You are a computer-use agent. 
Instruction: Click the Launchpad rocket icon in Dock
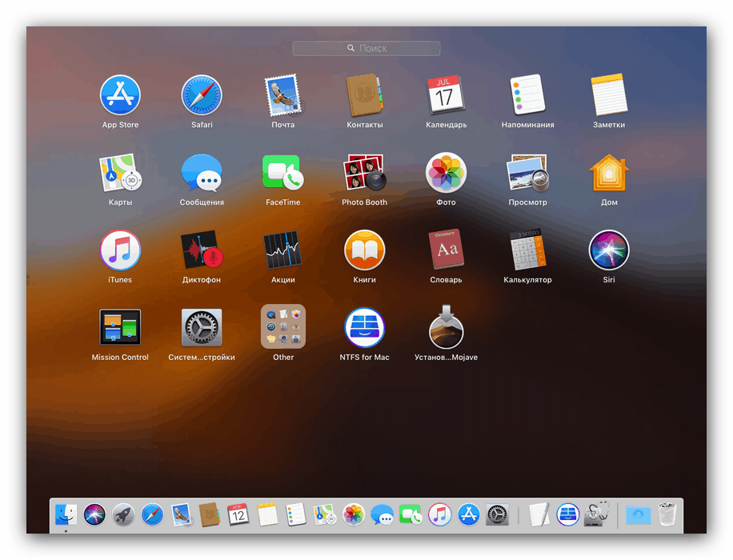[x=123, y=514]
